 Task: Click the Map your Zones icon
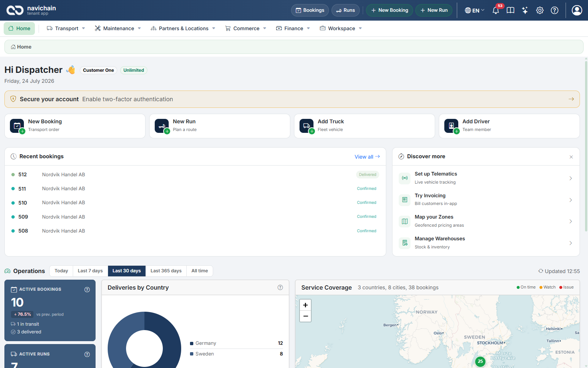coord(405,221)
